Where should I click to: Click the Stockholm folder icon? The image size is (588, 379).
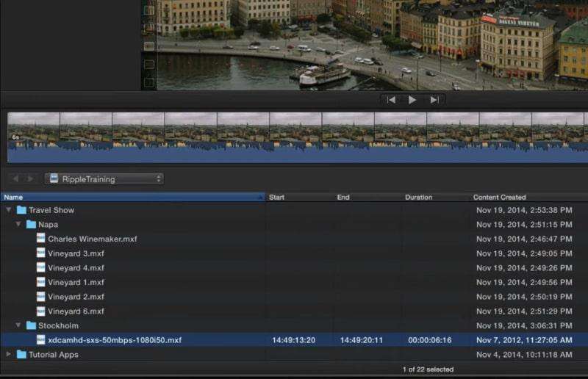coord(31,325)
